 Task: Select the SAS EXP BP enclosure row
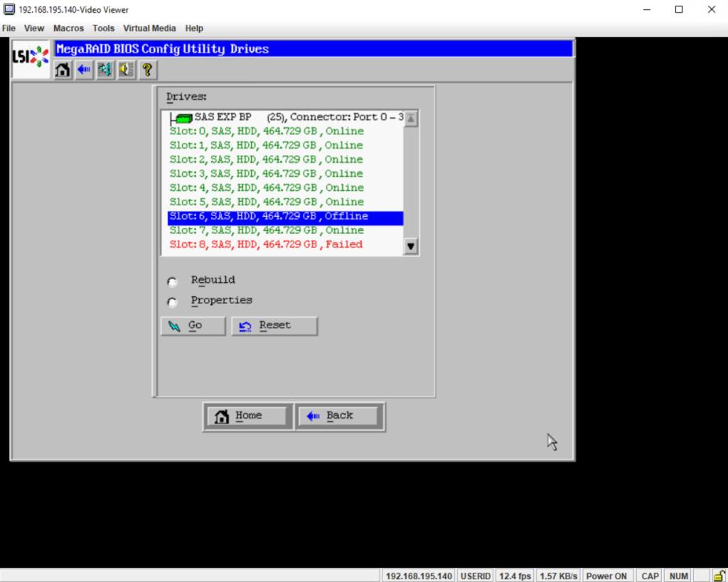(286, 117)
